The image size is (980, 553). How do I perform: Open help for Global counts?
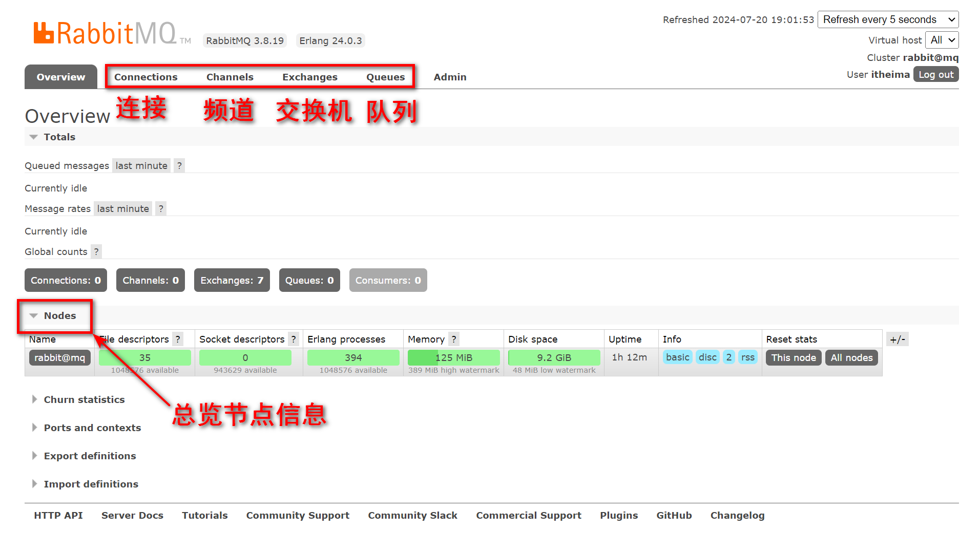tap(96, 252)
